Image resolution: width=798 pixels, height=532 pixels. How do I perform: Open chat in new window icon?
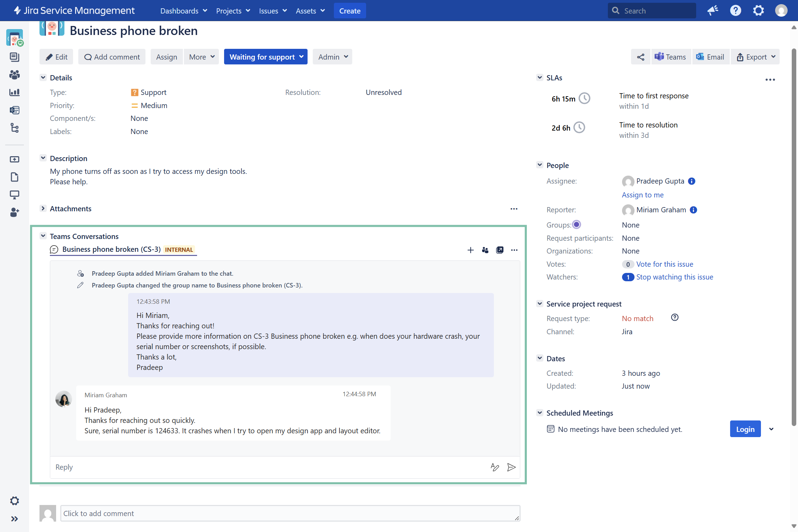click(x=499, y=250)
